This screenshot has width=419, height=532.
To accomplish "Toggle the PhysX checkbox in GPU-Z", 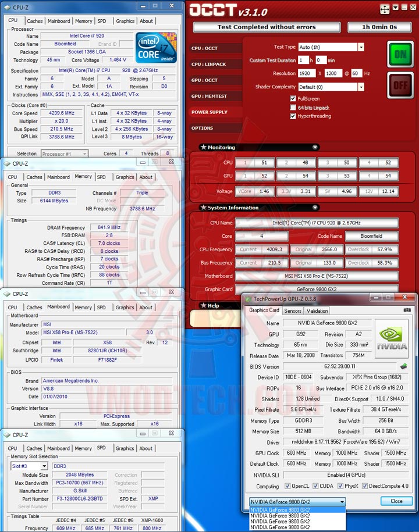I will [x=340, y=486].
